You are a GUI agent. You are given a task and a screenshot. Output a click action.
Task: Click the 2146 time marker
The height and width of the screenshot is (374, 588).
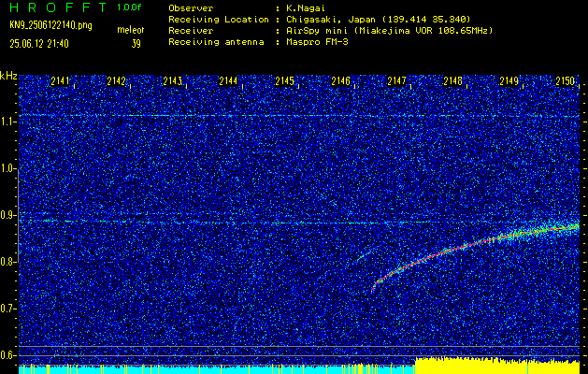pos(341,81)
